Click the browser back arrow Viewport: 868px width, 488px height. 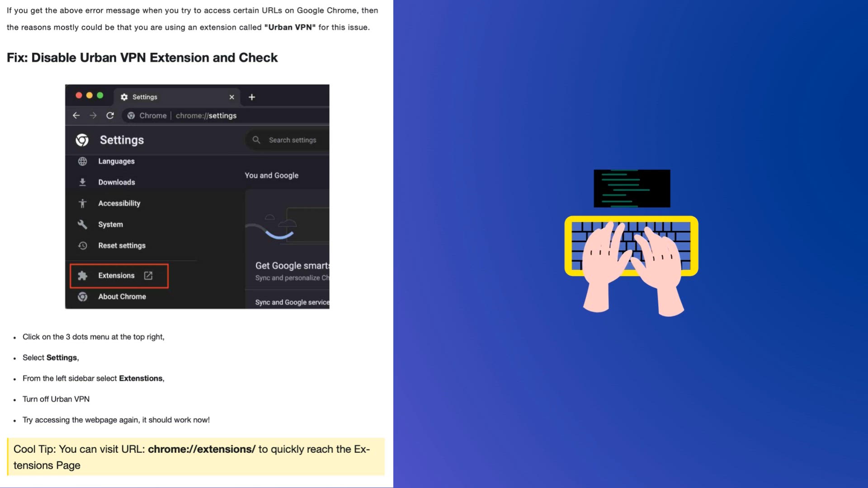click(x=76, y=116)
